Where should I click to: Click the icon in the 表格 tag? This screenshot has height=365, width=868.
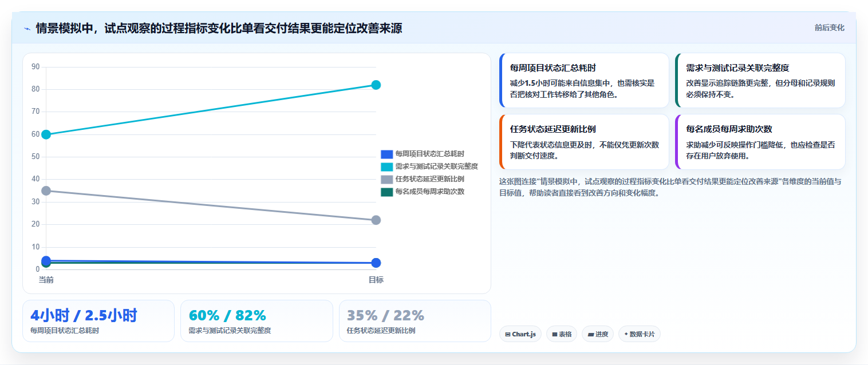554,334
